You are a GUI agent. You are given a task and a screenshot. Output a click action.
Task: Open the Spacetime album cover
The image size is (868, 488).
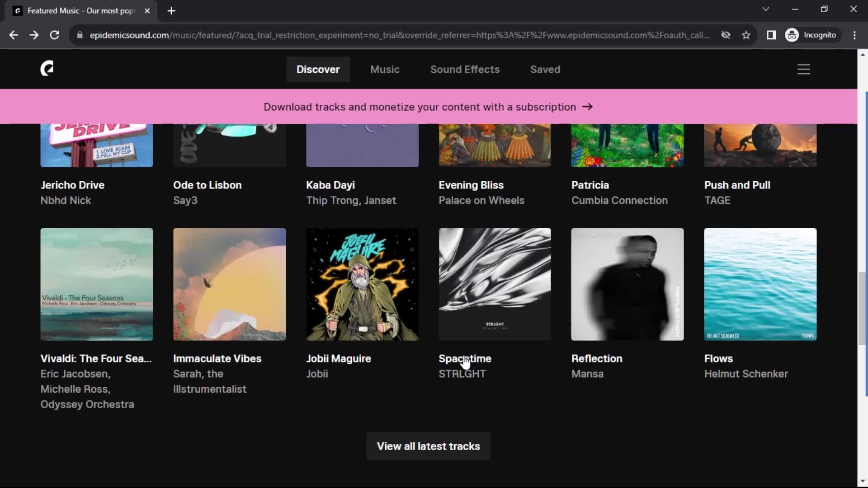pyautogui.click(x=495, y=284)
